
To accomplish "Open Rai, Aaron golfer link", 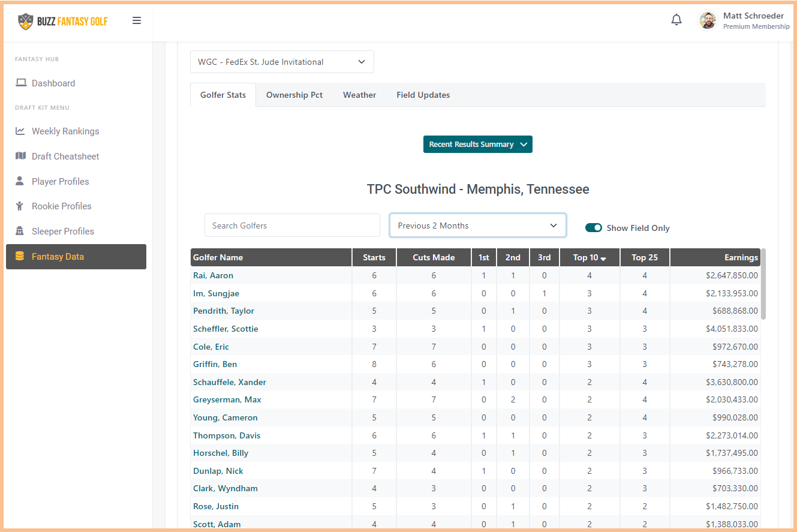I will tap(213, 275).
